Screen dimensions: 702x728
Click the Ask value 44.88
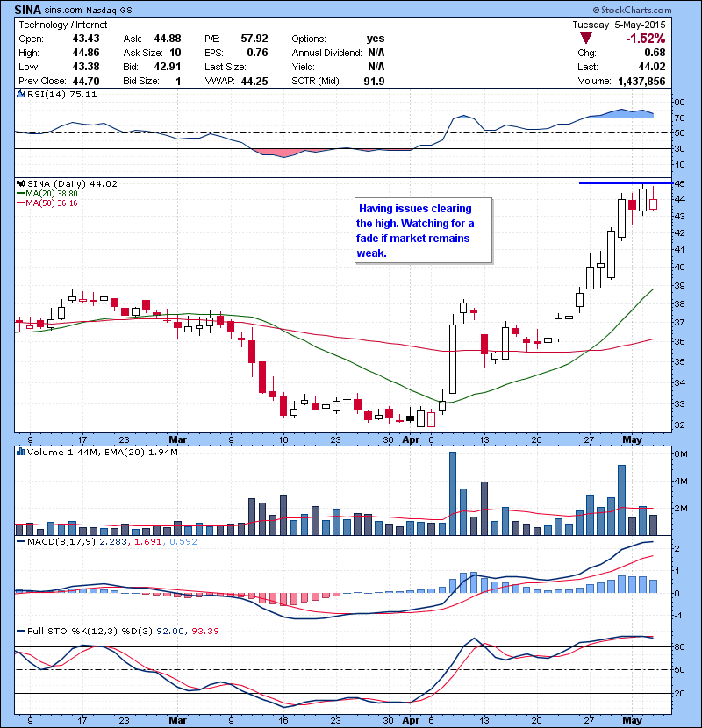pos(168,39)
